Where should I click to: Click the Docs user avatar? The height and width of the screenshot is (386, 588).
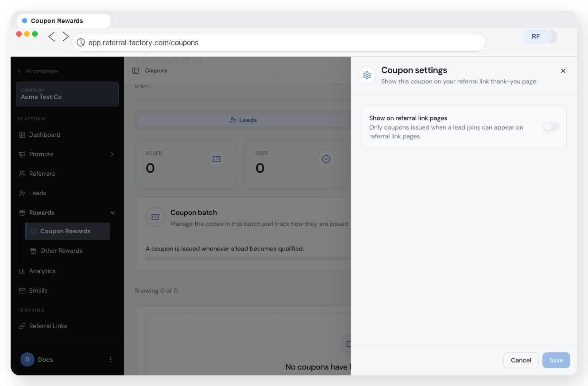(27, 359)
